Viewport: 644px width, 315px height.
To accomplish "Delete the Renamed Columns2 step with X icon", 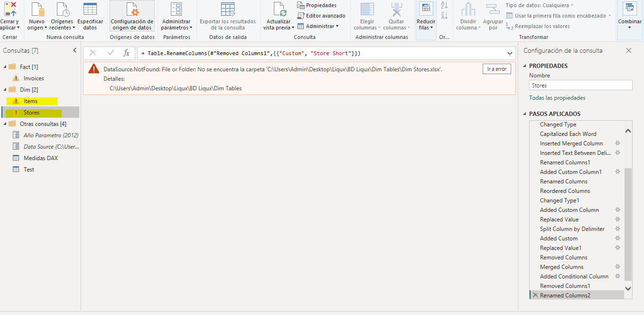I will [535, 295].
